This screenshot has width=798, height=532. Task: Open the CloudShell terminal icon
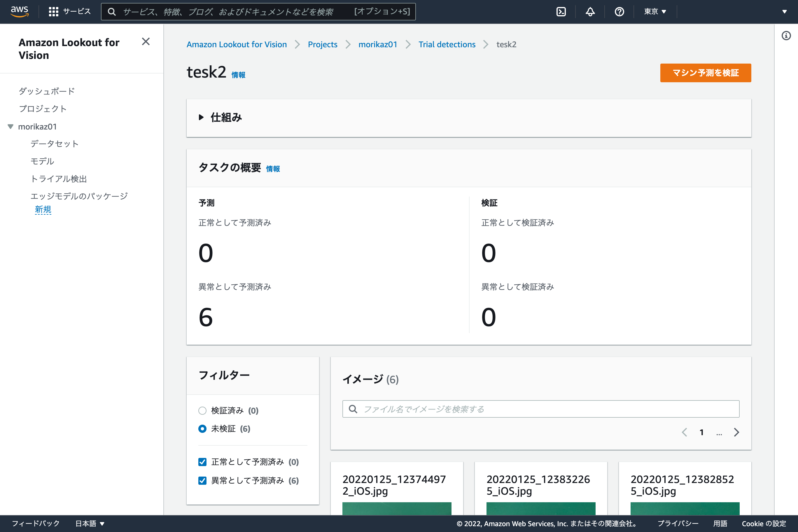coord(561,12)
